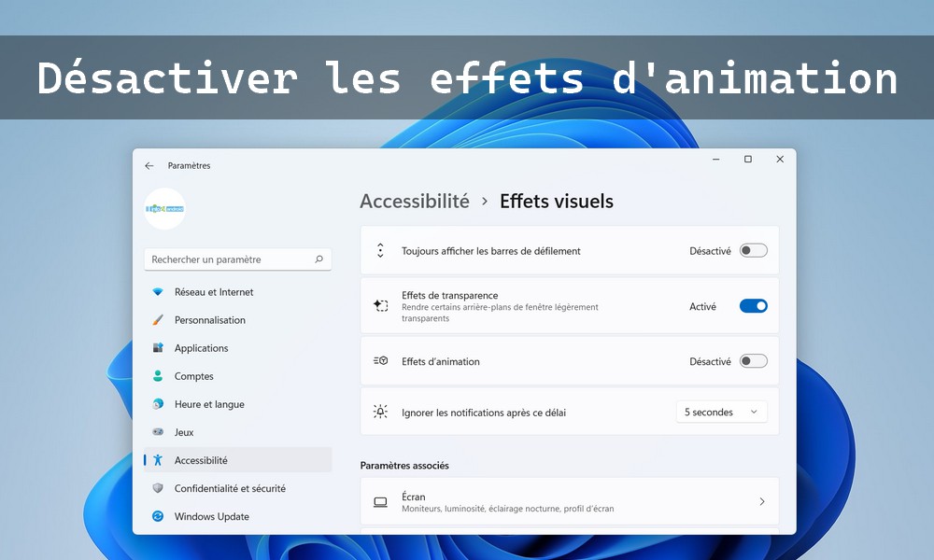Open the Personnalisation section
934x560 pixels.
pyautogui.click(x=237, y=320)
